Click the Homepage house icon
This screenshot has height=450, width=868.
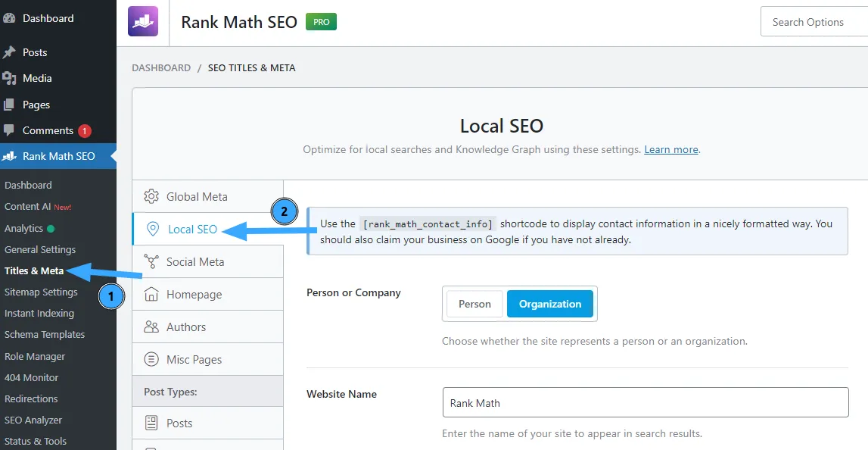(151, 294)
